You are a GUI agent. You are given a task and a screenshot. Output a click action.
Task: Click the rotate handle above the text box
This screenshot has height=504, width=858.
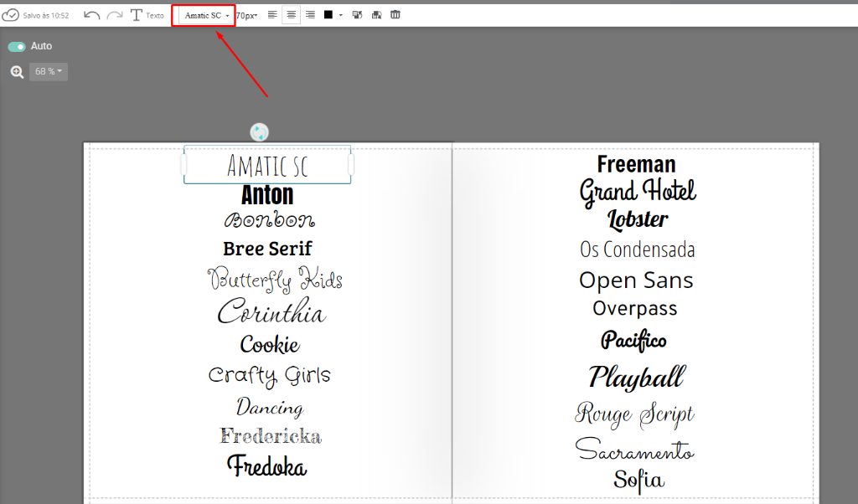coord(260,132)
